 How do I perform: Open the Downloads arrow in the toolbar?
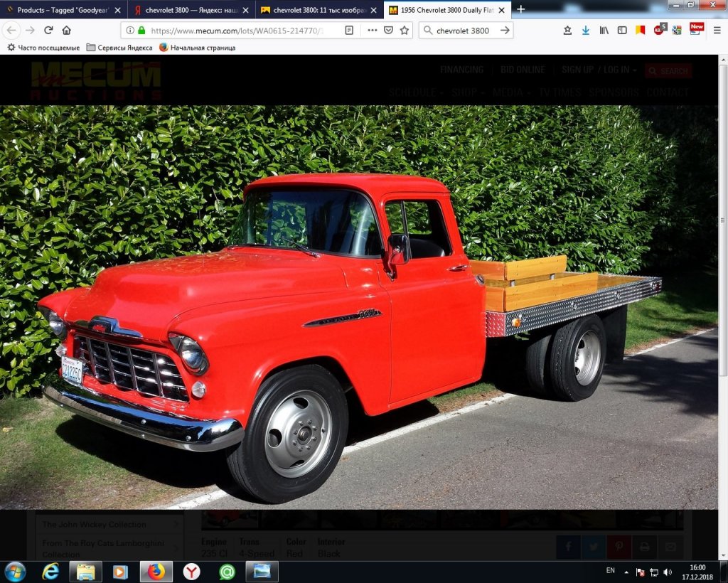click(x=586, y=31)
